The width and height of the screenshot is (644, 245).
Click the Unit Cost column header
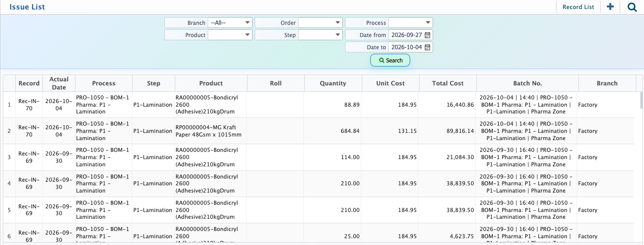coord(390,83)
